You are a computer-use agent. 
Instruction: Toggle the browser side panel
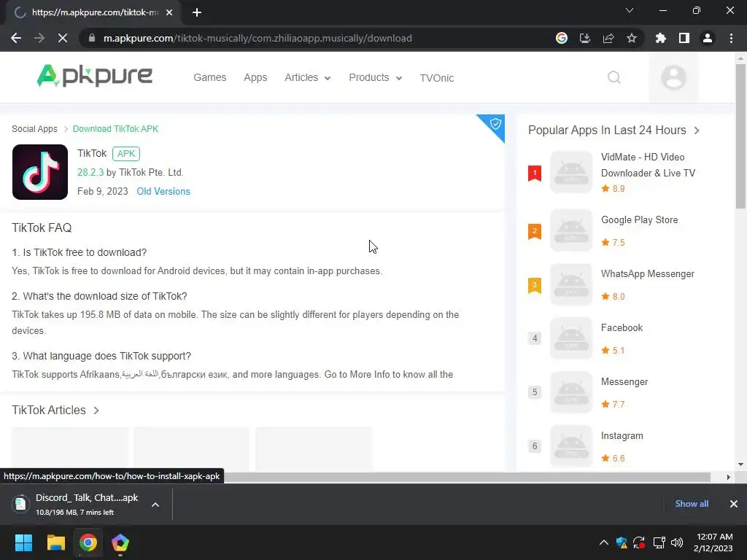684,38
